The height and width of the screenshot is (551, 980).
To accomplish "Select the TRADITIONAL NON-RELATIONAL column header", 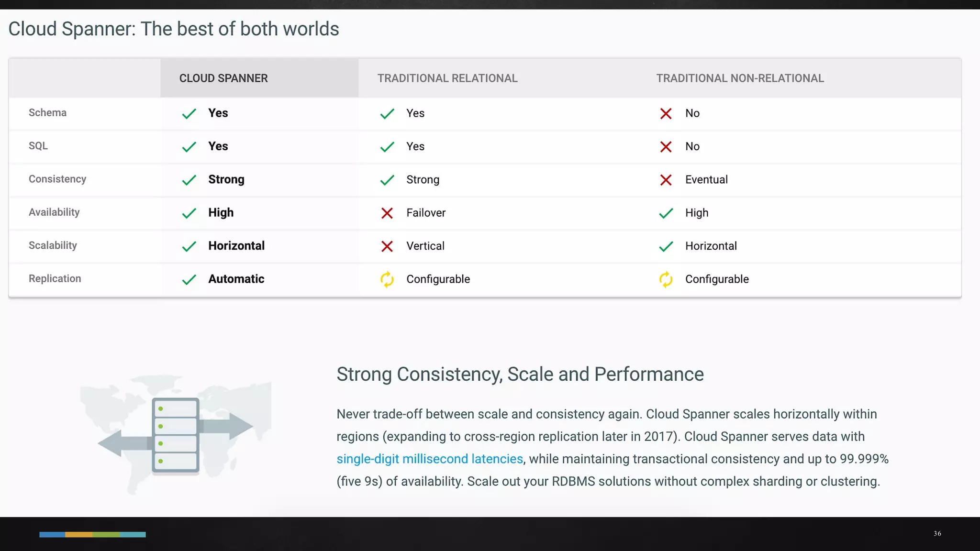I will pyautogui.click(x=740, y=78).
